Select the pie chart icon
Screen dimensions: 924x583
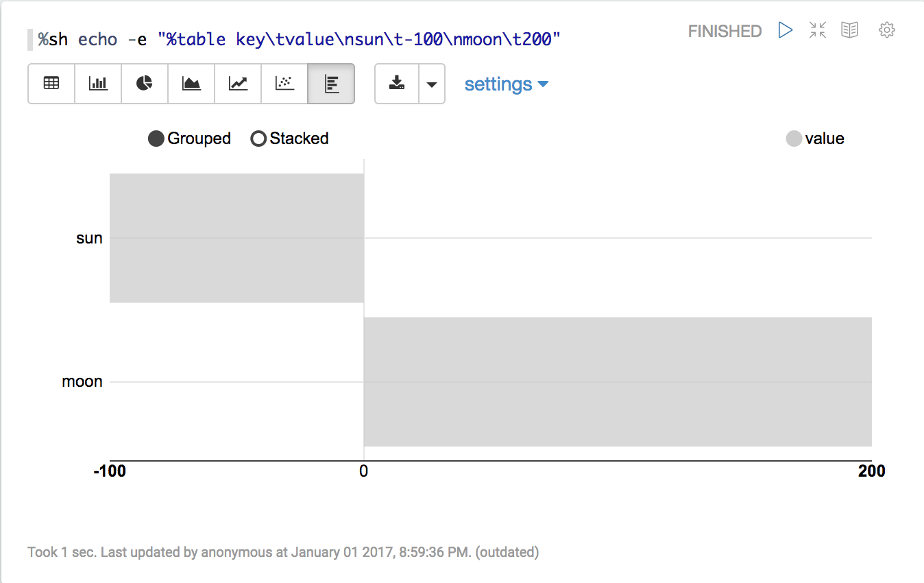(x=145, y=84)
